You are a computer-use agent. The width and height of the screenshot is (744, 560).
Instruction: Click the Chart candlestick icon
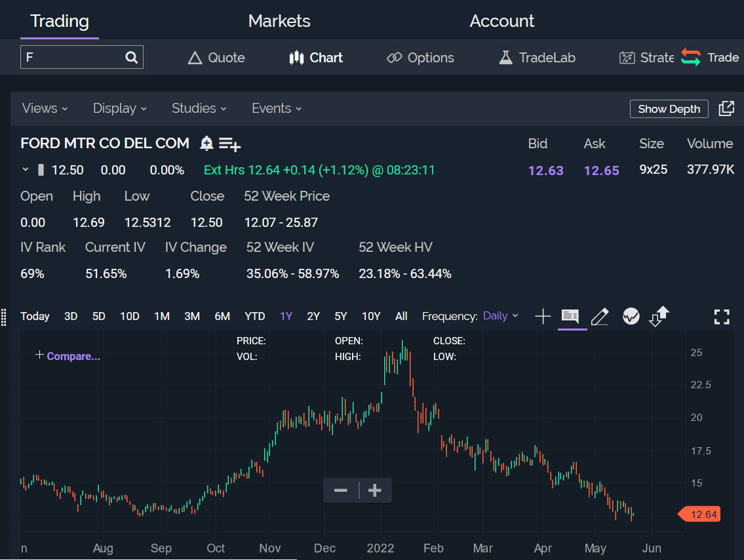click(296, 58)
